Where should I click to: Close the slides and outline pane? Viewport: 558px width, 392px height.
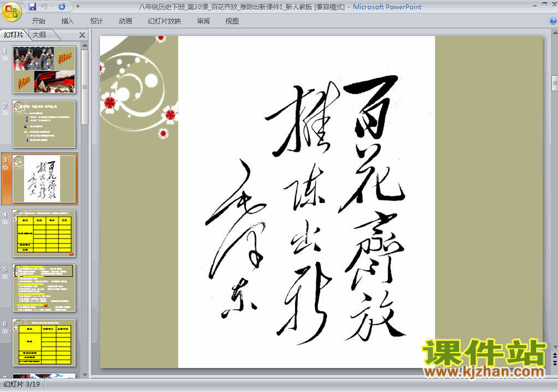pos(82,35)
